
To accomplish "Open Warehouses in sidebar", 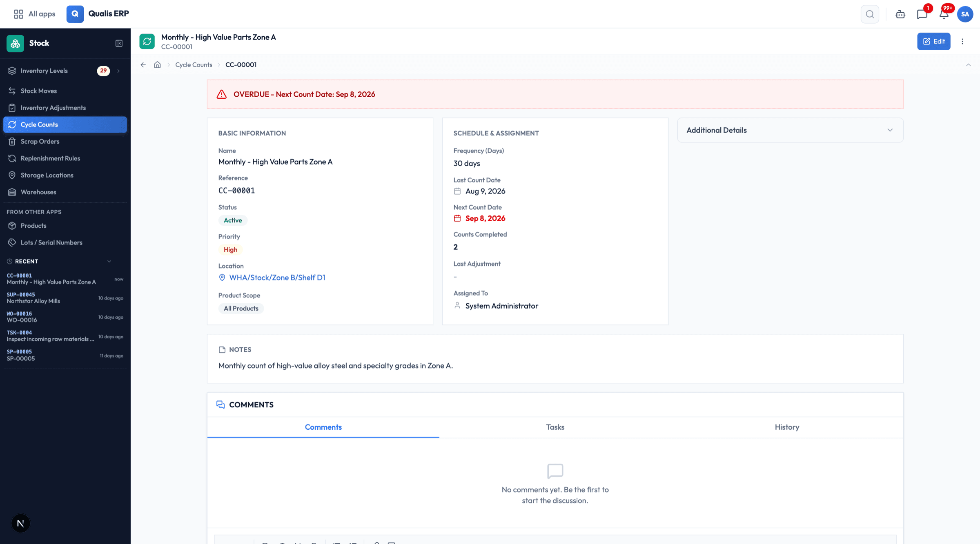I will [x=65, y=192].
